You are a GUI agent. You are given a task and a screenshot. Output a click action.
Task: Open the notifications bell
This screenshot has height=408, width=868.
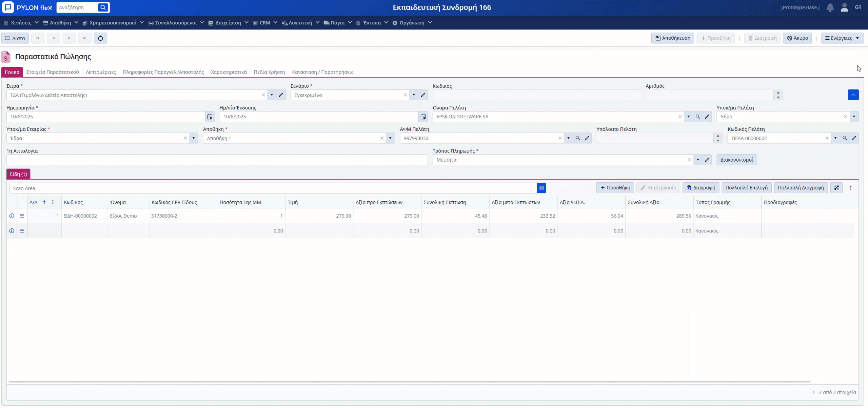(x=830, y=7)
